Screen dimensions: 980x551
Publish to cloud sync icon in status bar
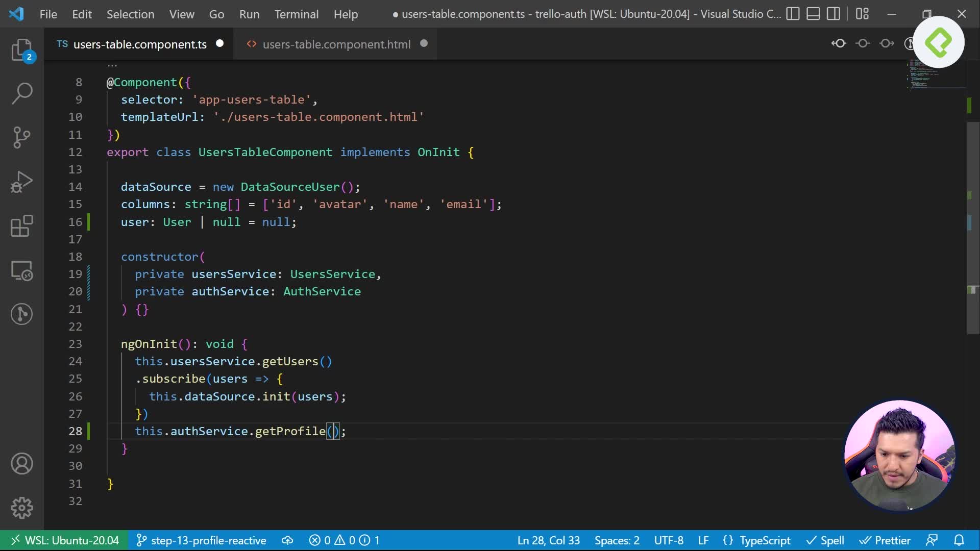(287, 540)
